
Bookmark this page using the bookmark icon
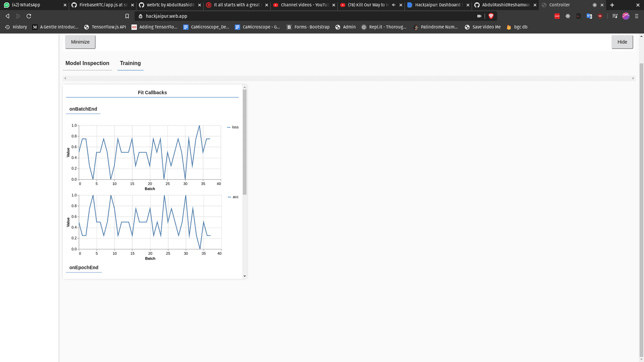127,16
